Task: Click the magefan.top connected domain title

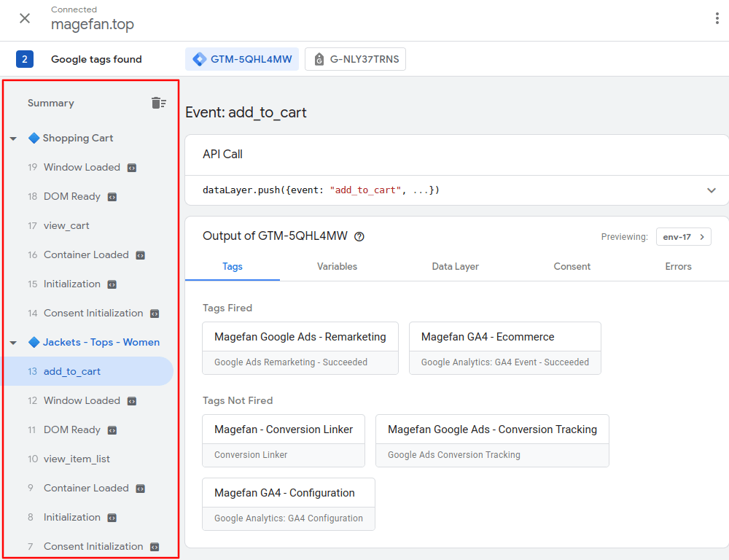Action: tap(93, 24)
